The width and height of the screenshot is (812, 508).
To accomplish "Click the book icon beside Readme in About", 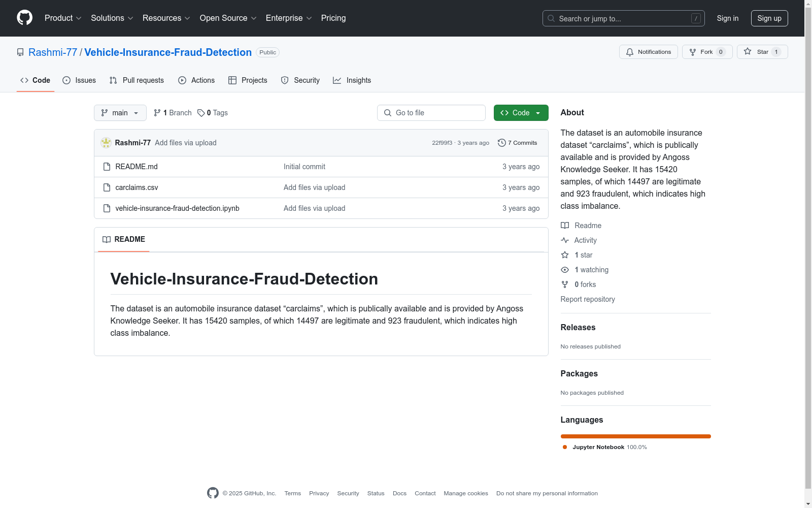I will point(565,226).
